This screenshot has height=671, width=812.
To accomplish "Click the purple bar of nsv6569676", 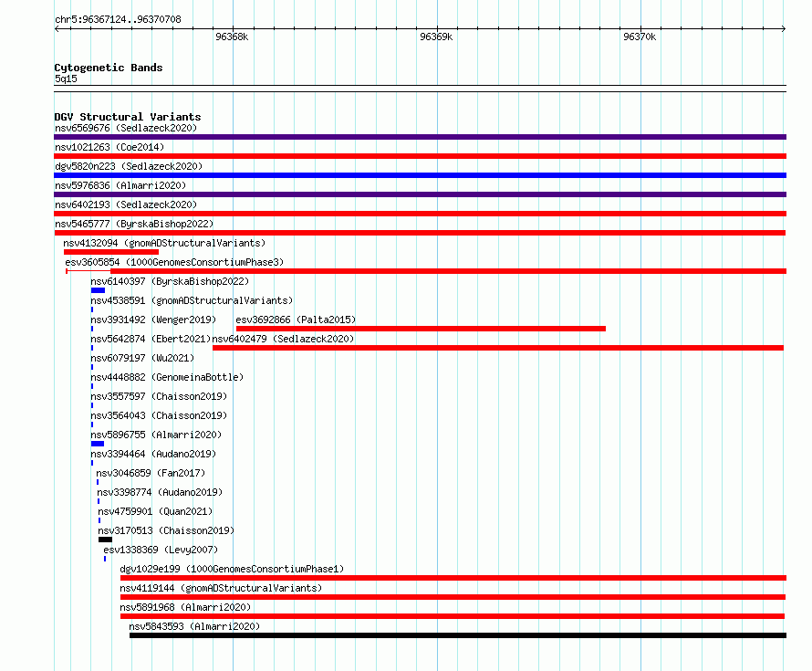I will [420, 137].
